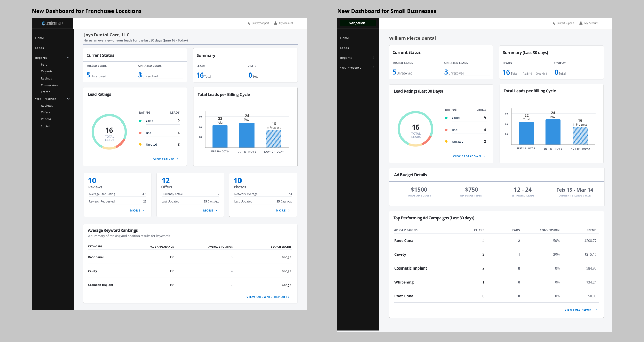Collapse Reports section in franchisee sidebar
Viewport: 644px width, 342px height.
coord(68,58)
